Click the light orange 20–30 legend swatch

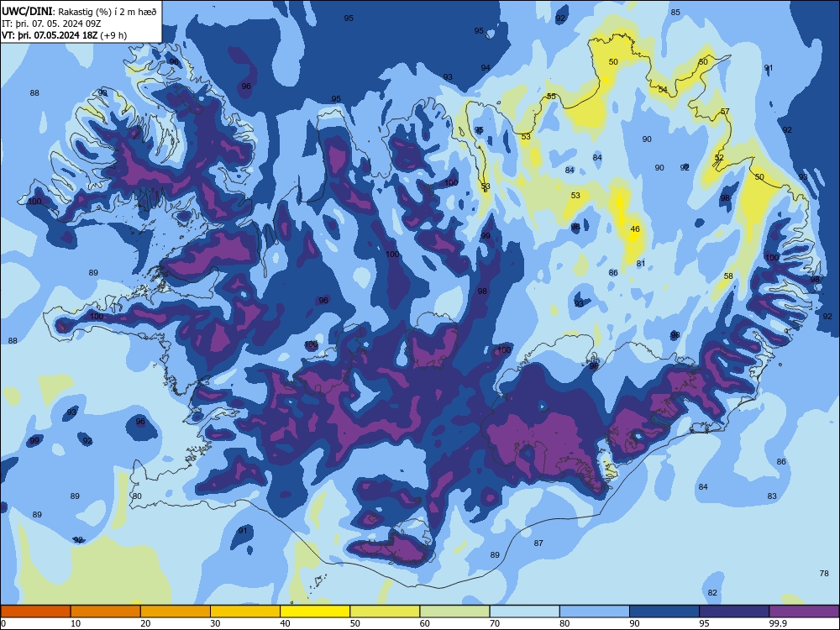[176, 612]
